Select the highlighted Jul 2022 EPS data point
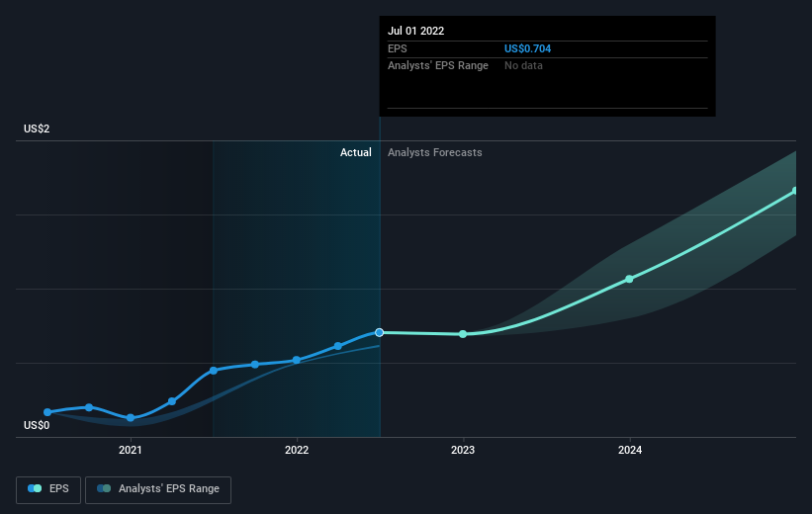The image size is (812, 514). pyautogui.click(x=380, y=332)
